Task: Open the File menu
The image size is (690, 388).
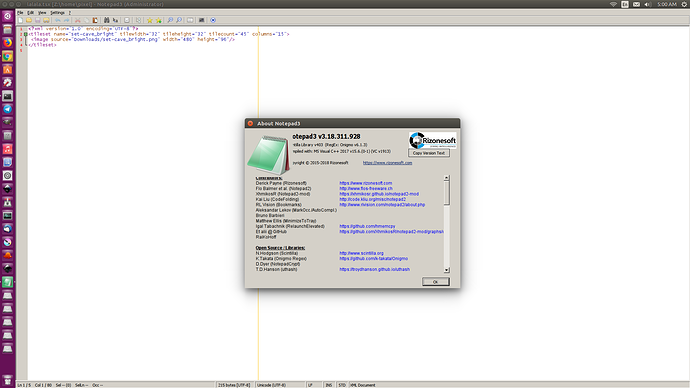Action: (20, 13)
